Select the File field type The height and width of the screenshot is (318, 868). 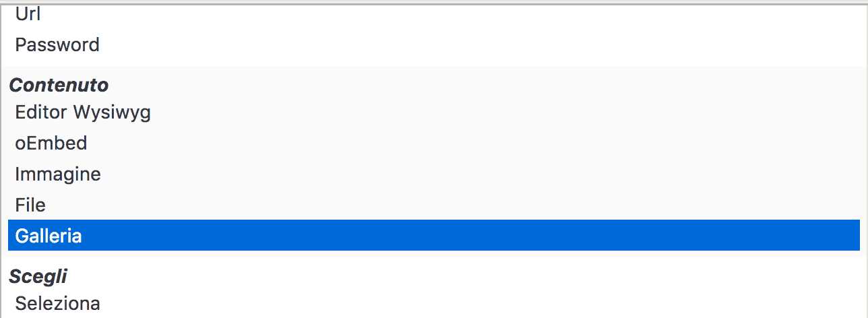[434, 205]
